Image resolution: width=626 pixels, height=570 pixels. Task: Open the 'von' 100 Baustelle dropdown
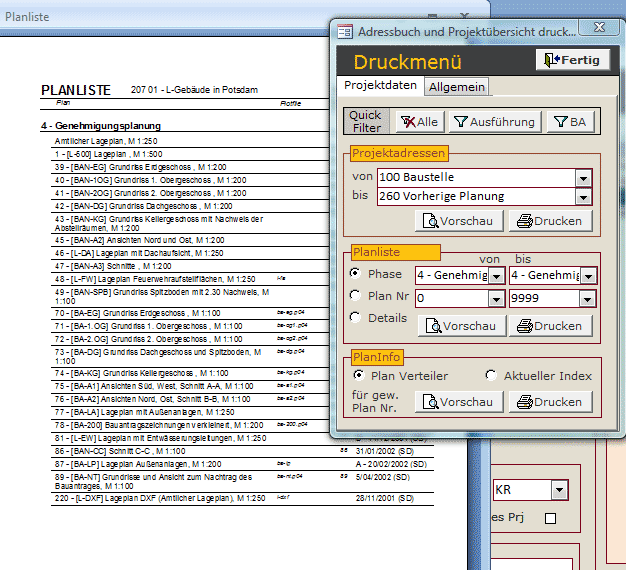point(583,178)
